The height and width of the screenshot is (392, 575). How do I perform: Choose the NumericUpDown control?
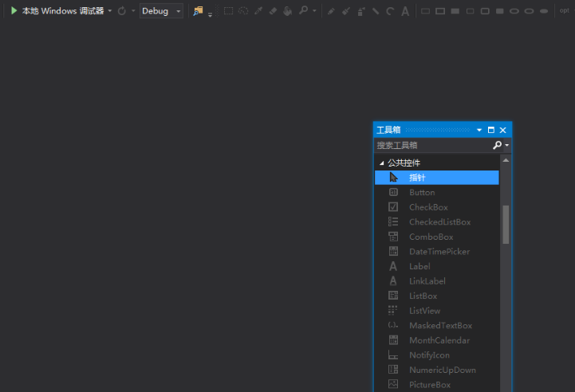click(443, 370)
